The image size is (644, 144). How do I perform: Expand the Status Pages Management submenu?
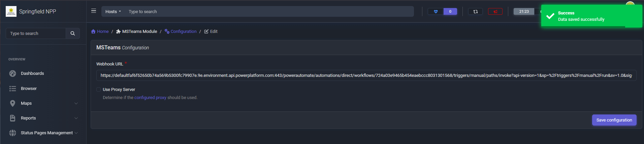(76, 133)
